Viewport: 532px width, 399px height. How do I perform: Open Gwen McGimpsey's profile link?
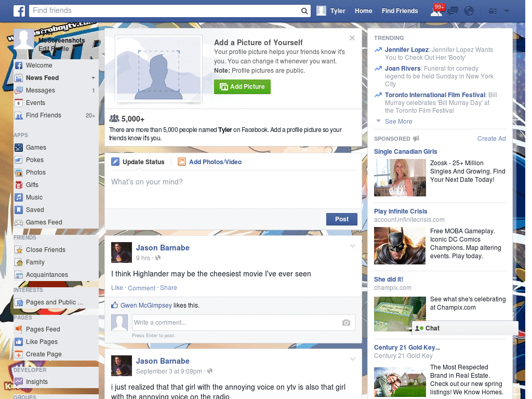(146, 305)
